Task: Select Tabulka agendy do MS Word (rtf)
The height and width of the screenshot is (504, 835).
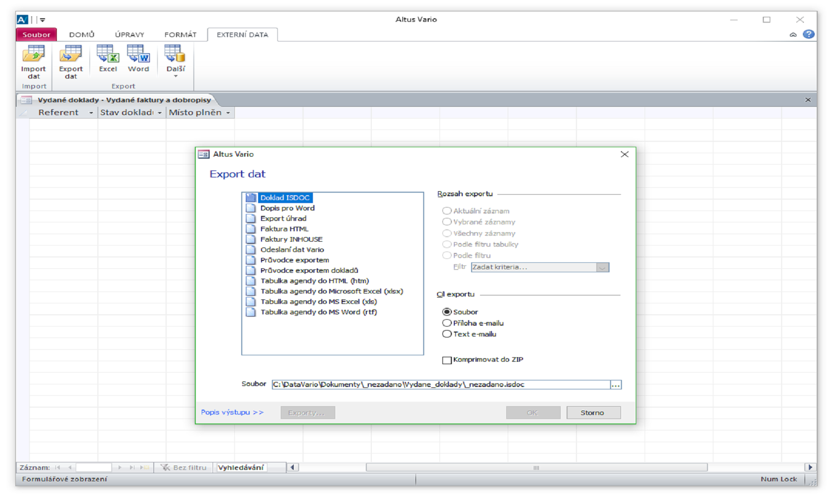Action: point(318,312)
